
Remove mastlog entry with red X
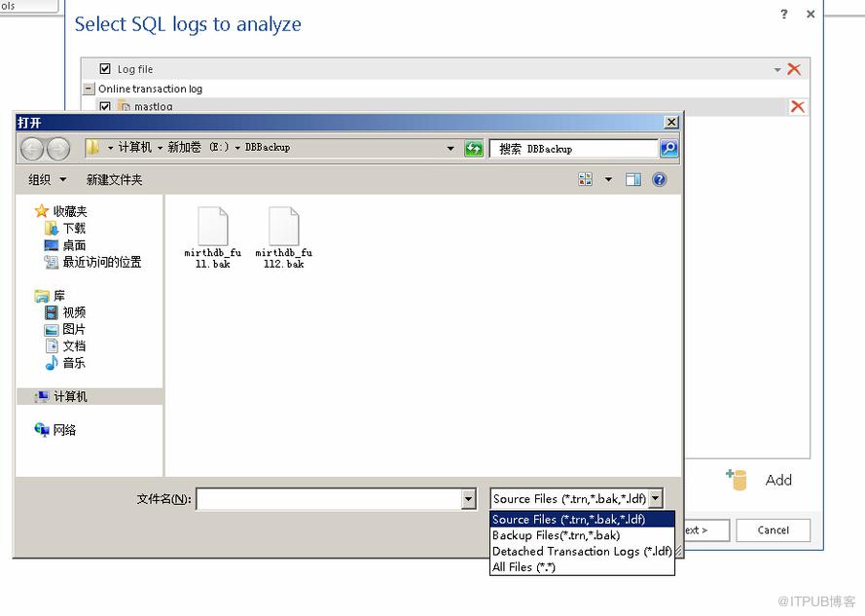click(x=797, y=106)
